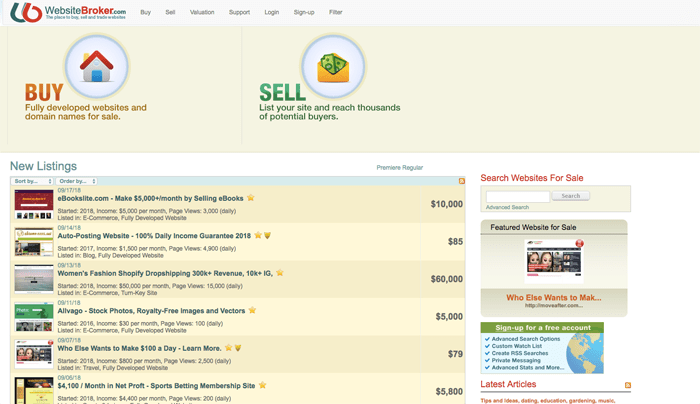Click the gold star on Auto-Posting Website listing
Screen dimensions: 700x404
tap(258, 235)
